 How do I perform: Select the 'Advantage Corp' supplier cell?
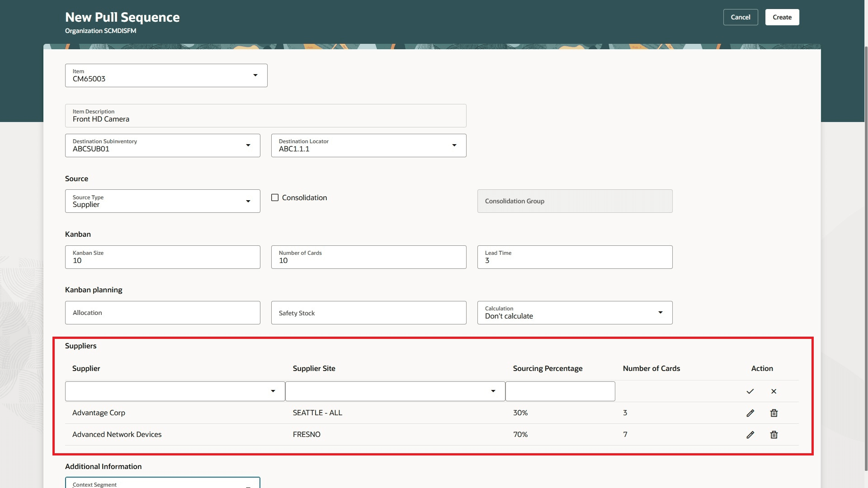pos(99,413)
